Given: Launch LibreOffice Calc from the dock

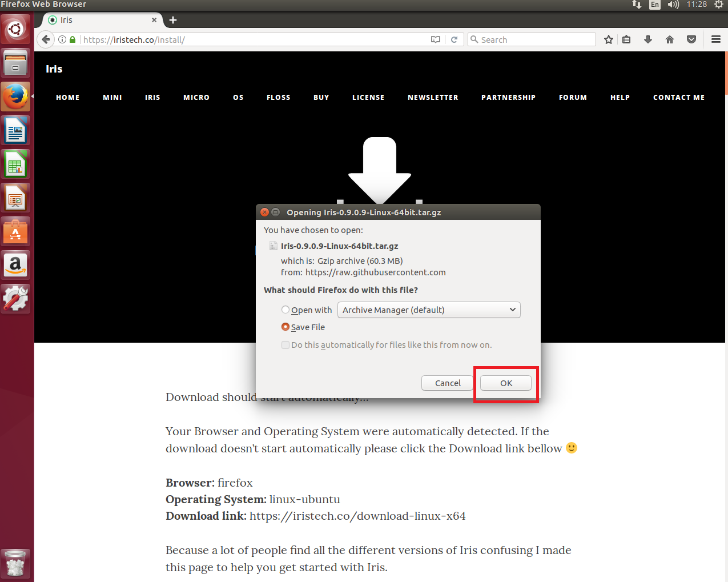Looking at the screenshot, I should coord(15,164).
